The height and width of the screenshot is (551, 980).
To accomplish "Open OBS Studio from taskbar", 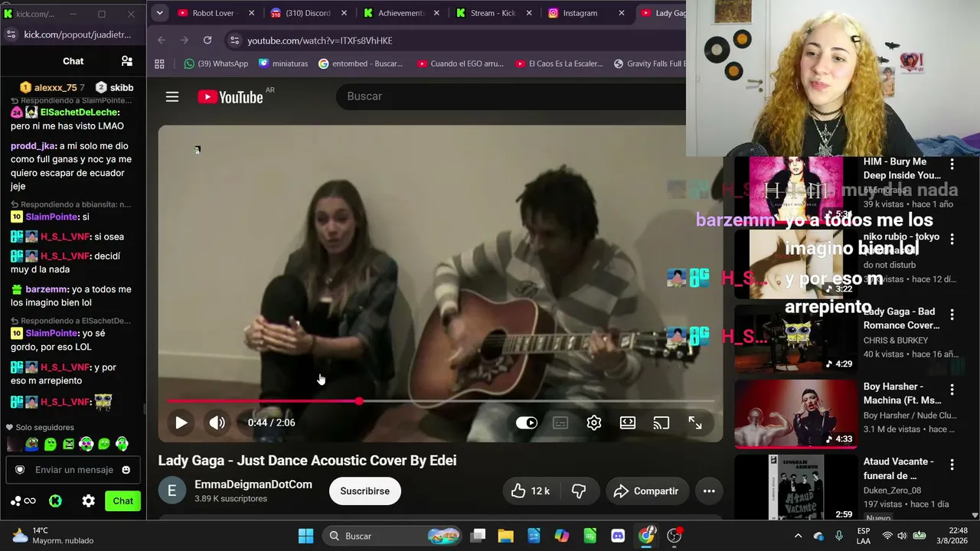I will click(675, 536).
